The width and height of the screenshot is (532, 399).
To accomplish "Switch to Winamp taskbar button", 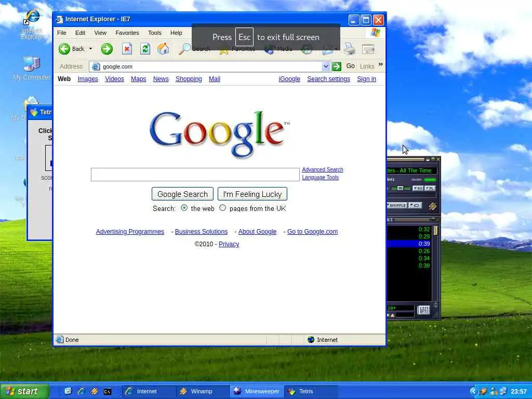I will (203, 391).
